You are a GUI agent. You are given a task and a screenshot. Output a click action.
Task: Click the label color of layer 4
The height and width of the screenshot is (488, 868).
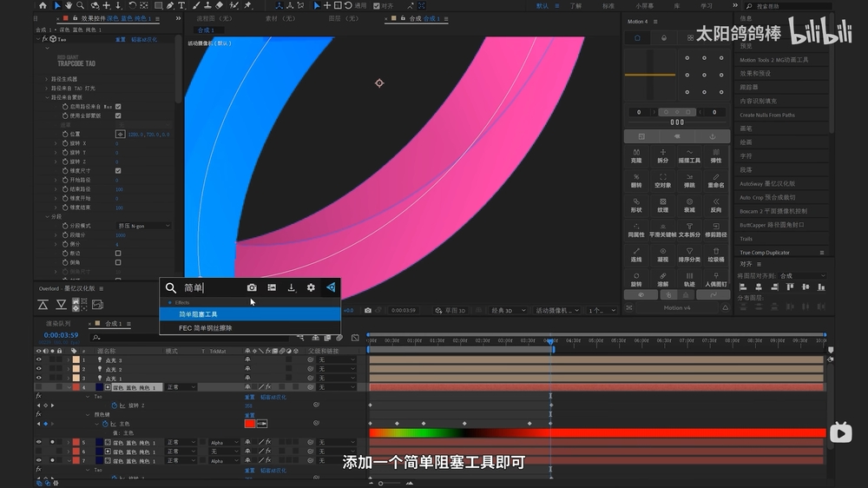pos(76,387)
